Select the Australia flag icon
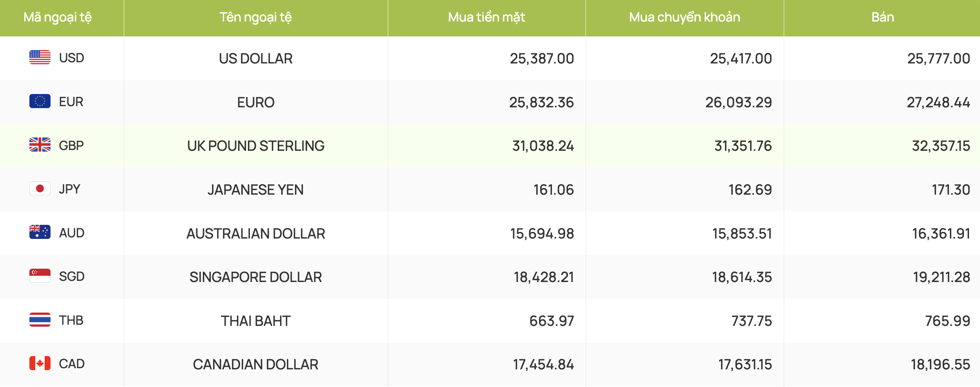 40,232
